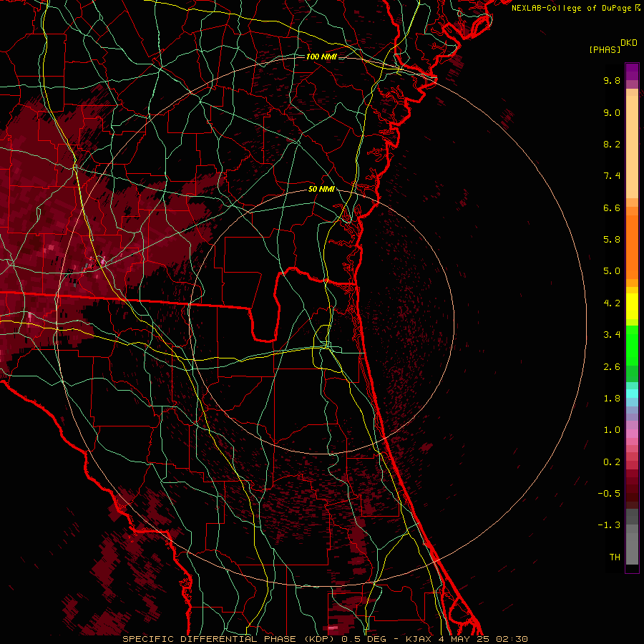Image resolution: width=644 pixels, height=644 pixels.
Task: Click the 5.0 legend value
Action: point(612,271)
